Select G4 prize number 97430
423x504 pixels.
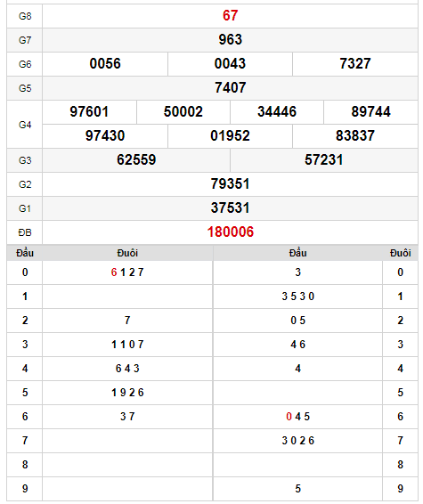(105, 135)
